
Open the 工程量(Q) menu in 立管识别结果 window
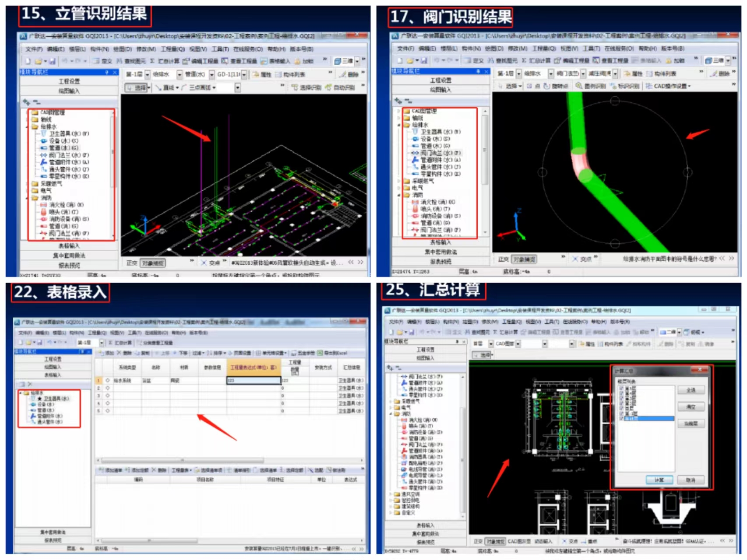pos(173,49)
